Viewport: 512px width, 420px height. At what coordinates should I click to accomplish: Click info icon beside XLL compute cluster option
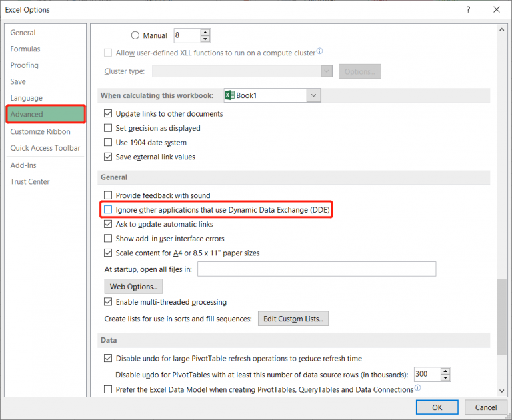coord(320,51)
